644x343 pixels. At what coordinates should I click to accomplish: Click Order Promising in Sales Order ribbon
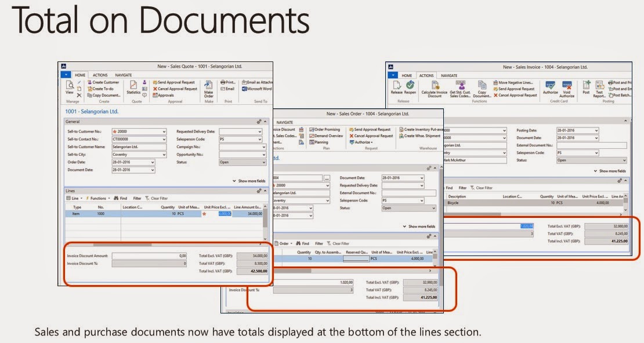click(324, 129)
